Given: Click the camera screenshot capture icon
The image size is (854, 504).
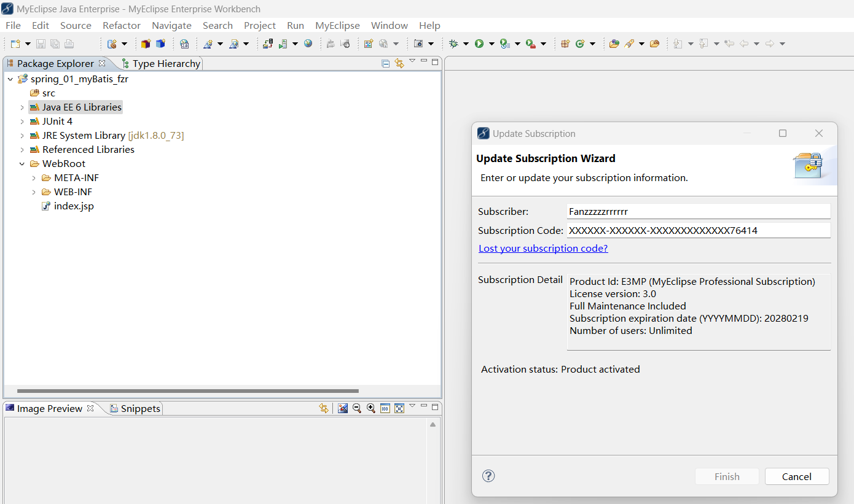Looking at the screenshot, I should point(418,44).
